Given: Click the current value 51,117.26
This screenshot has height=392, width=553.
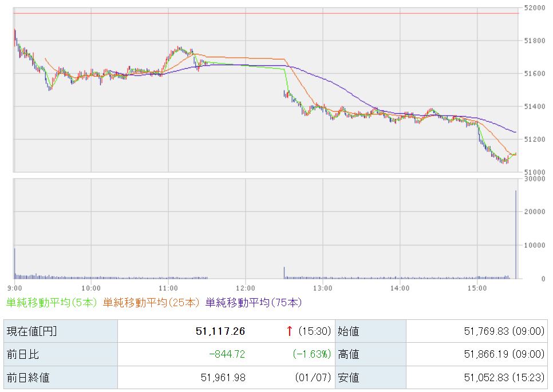Looking at the screenshot, I should tap(220, 331).
